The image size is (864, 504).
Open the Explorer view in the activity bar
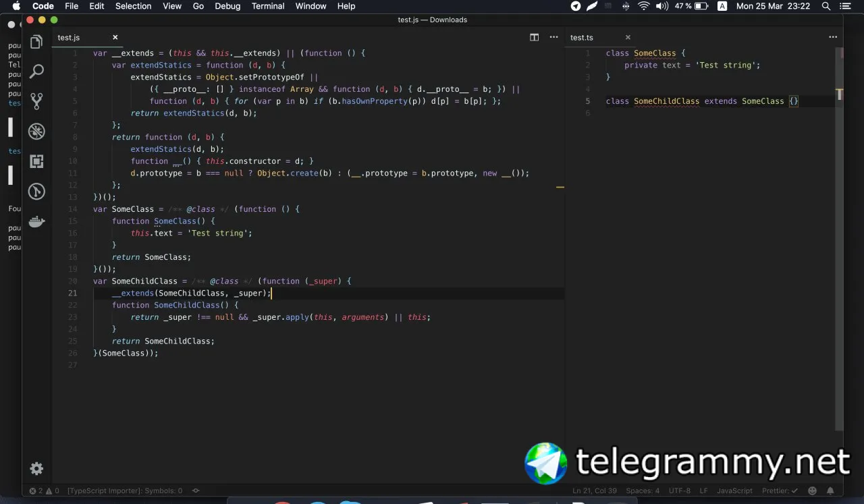click(x=36, y=43)
